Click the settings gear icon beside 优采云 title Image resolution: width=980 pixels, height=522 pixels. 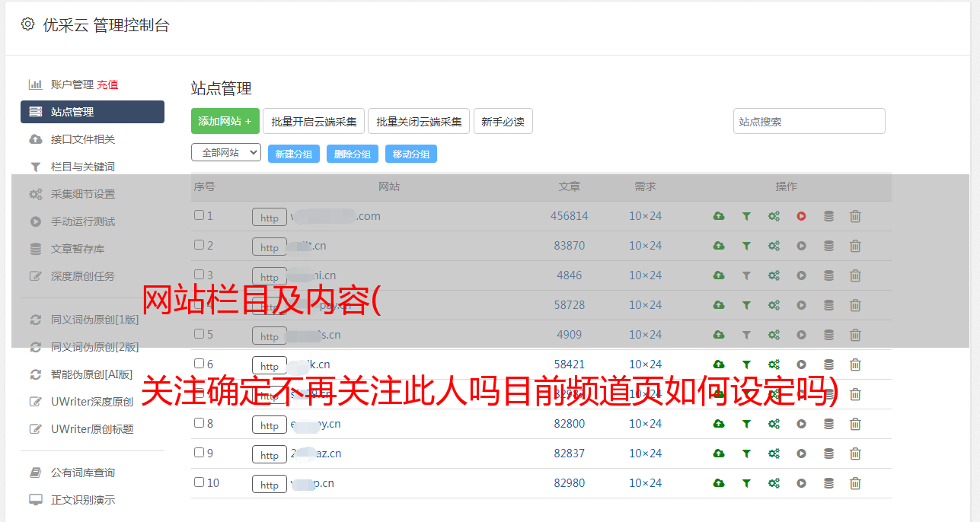tap(28, 24)
